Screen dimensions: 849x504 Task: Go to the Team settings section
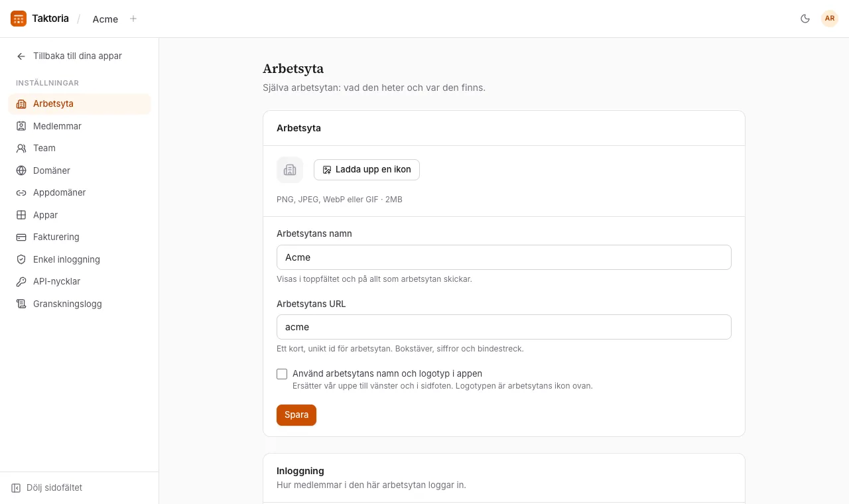tap(80, 149)
